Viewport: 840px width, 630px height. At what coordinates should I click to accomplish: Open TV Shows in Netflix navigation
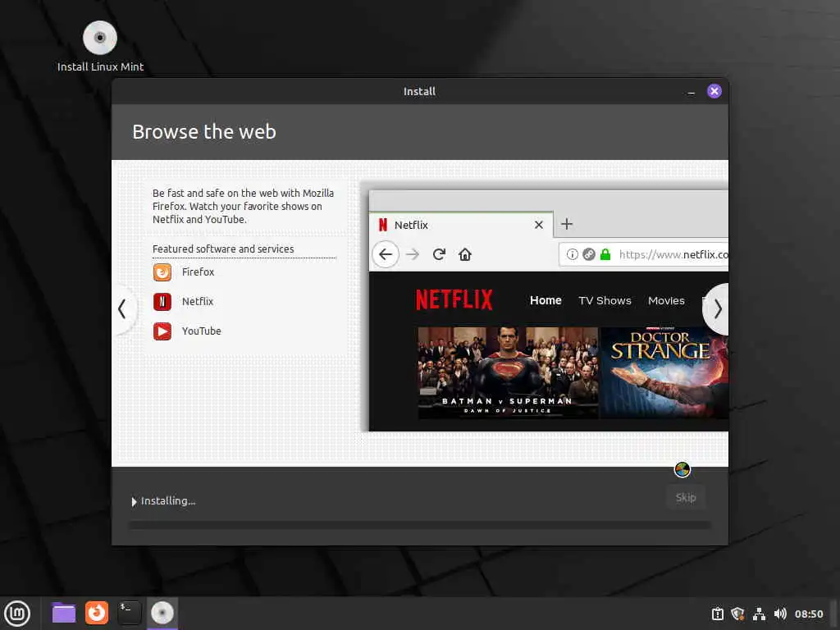point(605,300)
